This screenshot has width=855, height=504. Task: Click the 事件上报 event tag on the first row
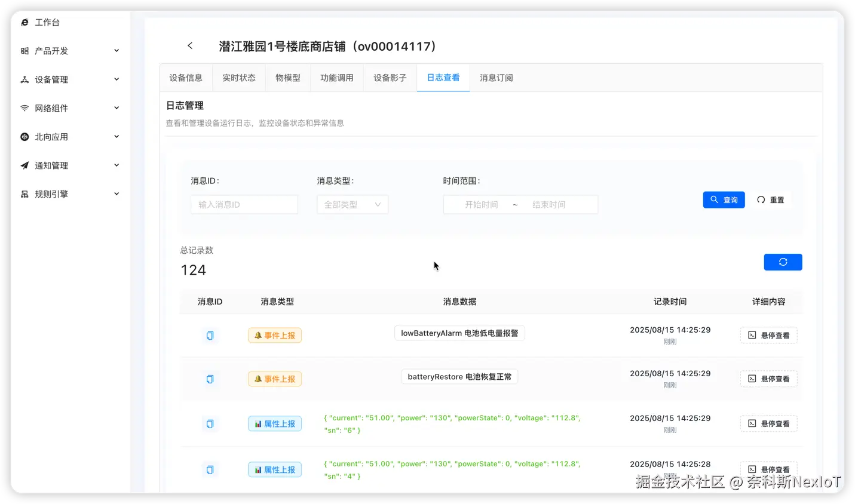point(274,335)
